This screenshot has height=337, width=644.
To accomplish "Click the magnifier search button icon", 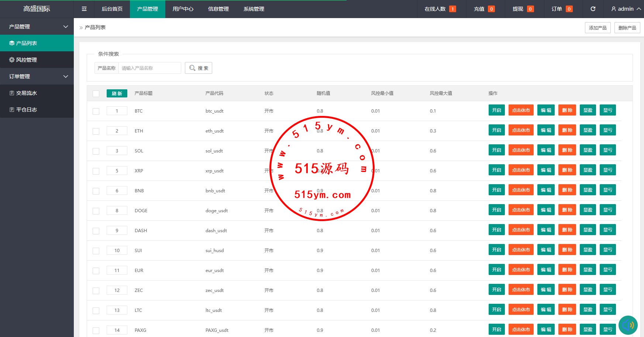I will [x=192, y=68].
